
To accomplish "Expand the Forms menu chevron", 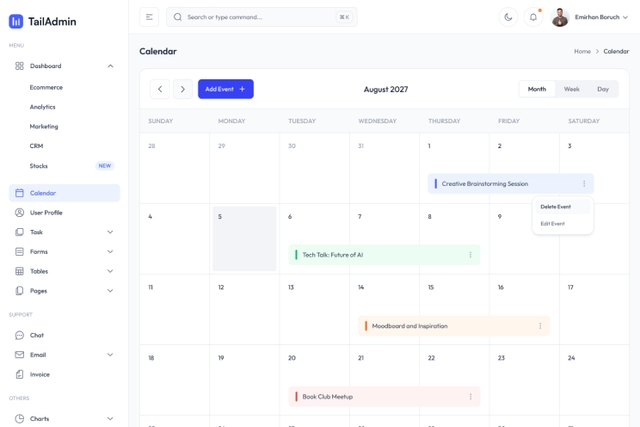I will [110, 251].
